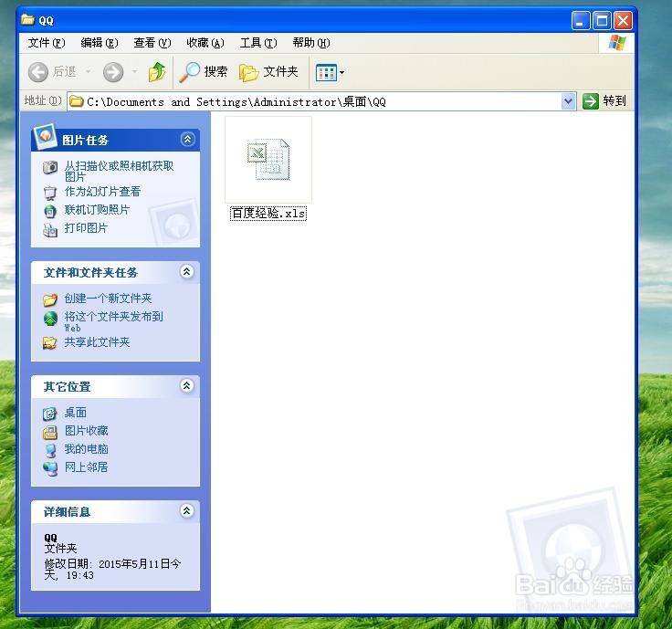Click the 网上邻居 network icon
Viewport: 672px width, 629px height.
(50, 468)
